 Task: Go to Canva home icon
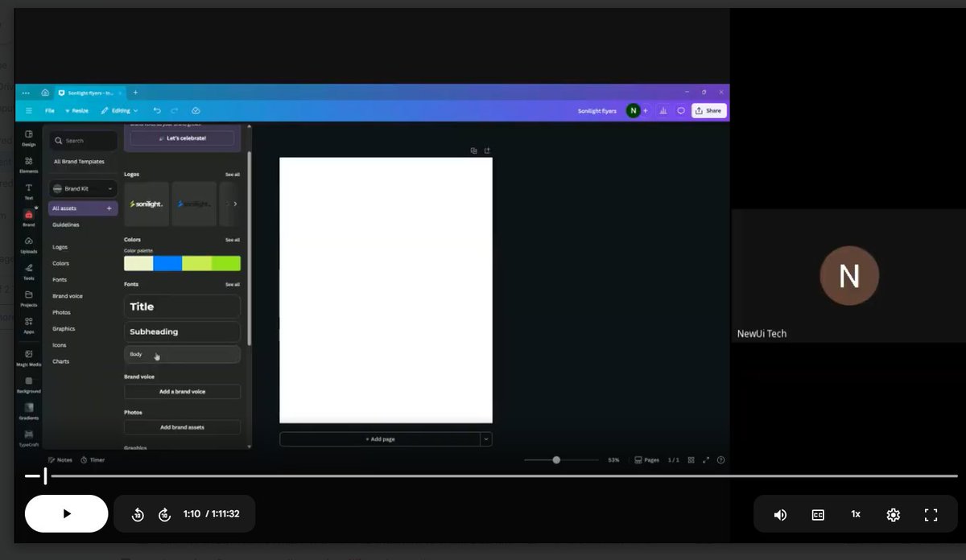pyautogui.click(x=45, y=93)
